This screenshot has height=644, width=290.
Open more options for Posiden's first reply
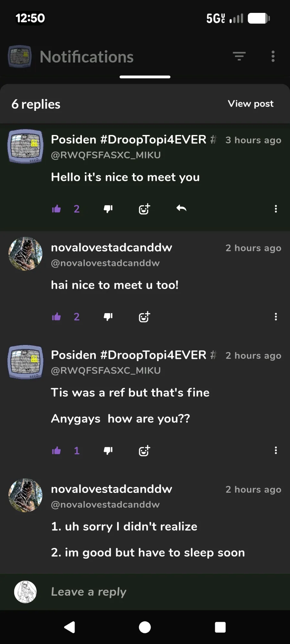[276, 209]
